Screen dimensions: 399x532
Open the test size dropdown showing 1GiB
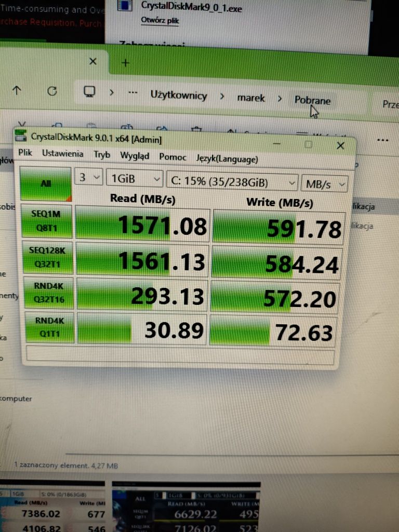coord(135,179)
